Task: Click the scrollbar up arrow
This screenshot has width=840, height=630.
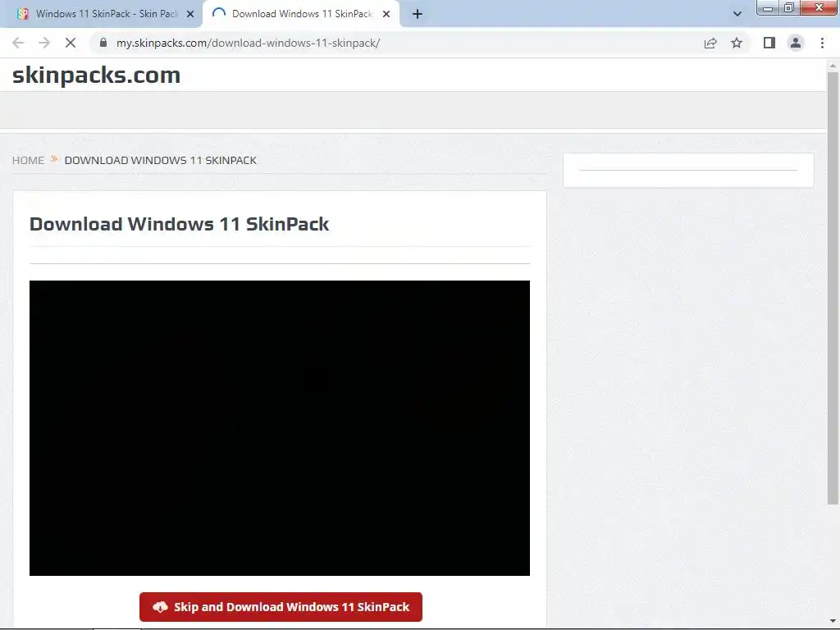Action: 833,66
